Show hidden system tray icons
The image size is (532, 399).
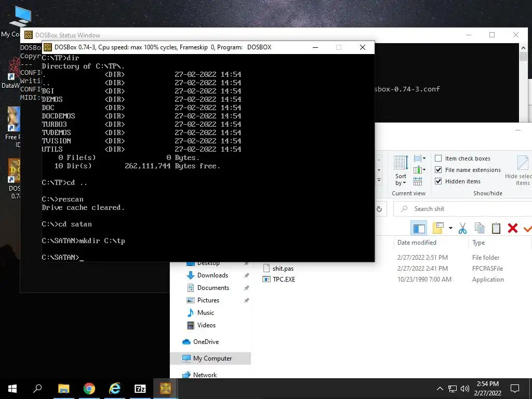tap(440, 389)
